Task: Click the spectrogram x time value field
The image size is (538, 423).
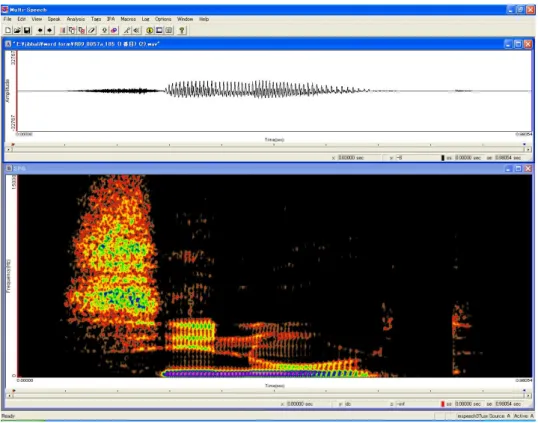Action: (308, 404)
